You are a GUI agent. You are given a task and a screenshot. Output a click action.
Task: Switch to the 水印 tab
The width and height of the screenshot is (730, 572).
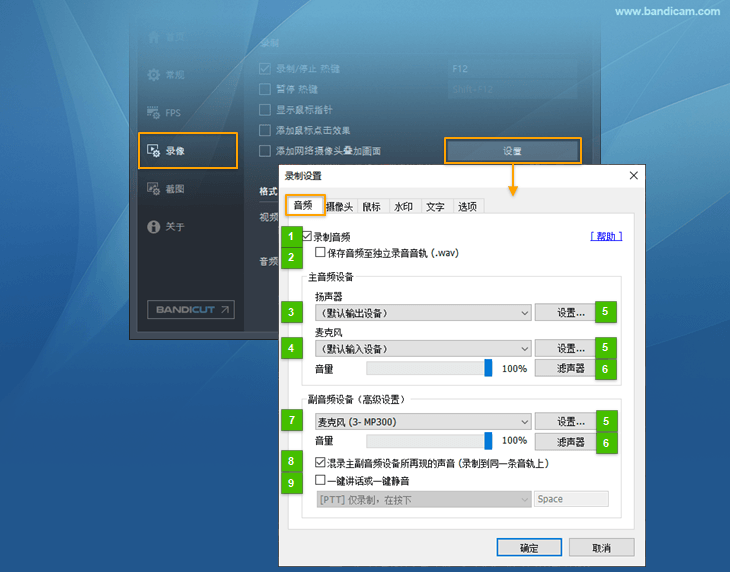click(x=404, y=207)
